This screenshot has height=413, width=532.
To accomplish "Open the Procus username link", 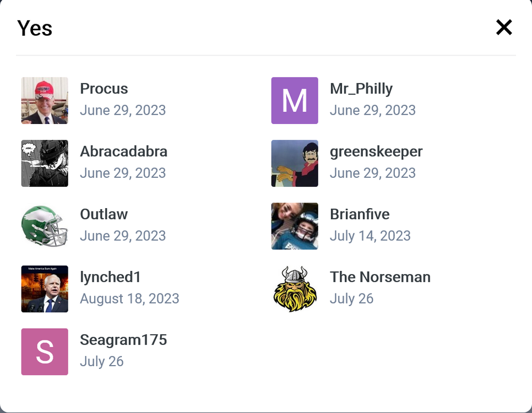I will (104, 89).
